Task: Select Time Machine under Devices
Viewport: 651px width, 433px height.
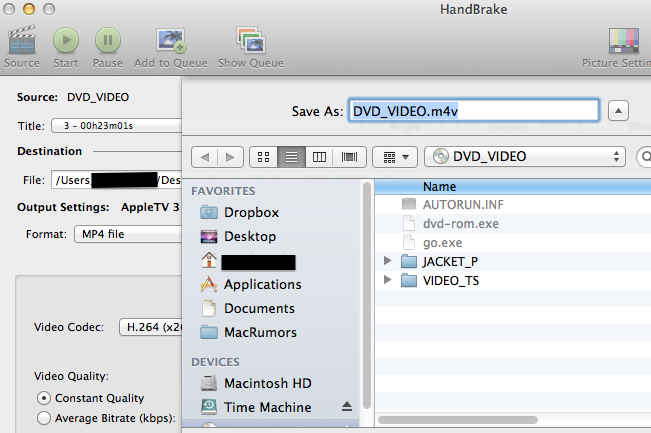Action: pyautogui.click(x=256, y=407)
